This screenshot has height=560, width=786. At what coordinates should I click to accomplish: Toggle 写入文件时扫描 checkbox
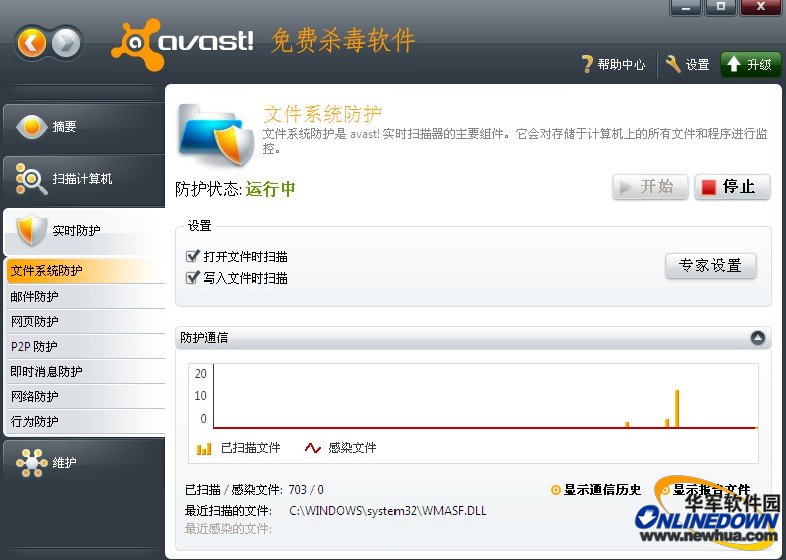click(192, 277)
